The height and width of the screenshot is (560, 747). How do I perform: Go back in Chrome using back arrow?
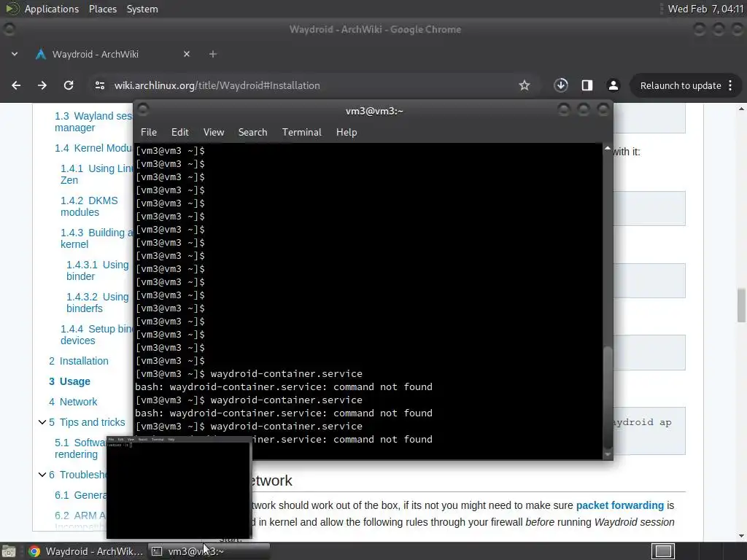pyautogui.click(x=16, y=85)
